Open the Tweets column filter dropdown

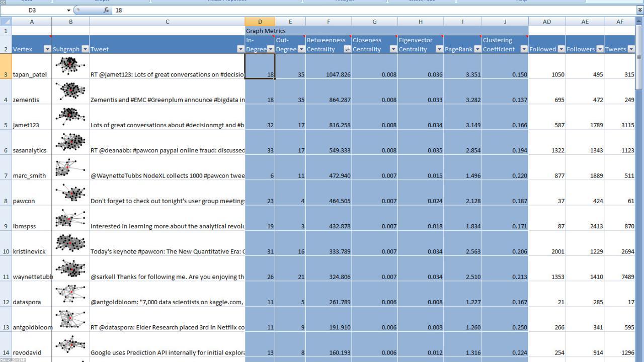(631, 49)
